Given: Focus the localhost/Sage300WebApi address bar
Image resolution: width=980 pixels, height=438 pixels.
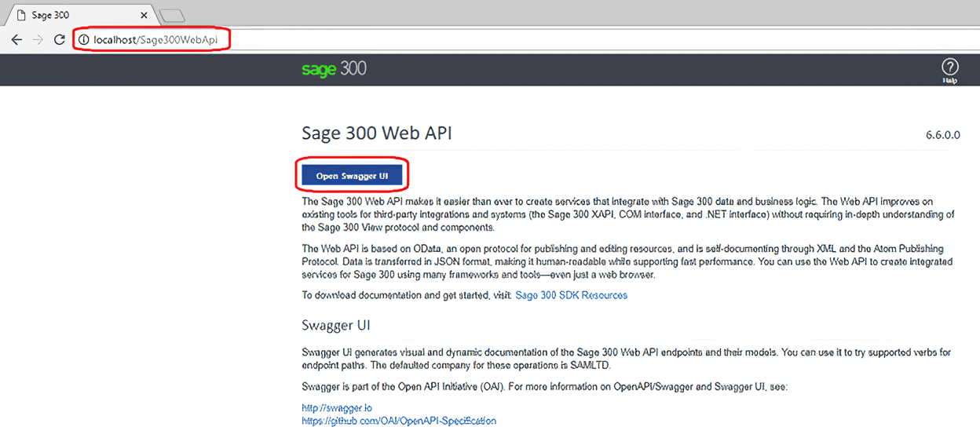Looking at the screenshot, I should click(x=525, y=39).
